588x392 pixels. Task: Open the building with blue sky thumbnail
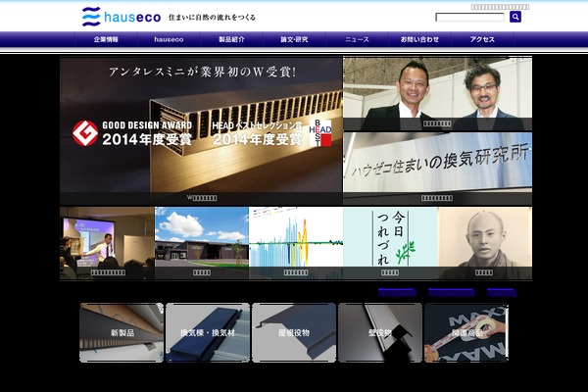[201, 242]
